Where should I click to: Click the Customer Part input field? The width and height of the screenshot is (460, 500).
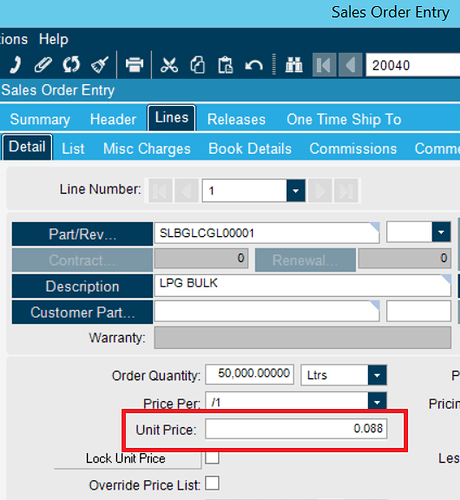(267, 311)
